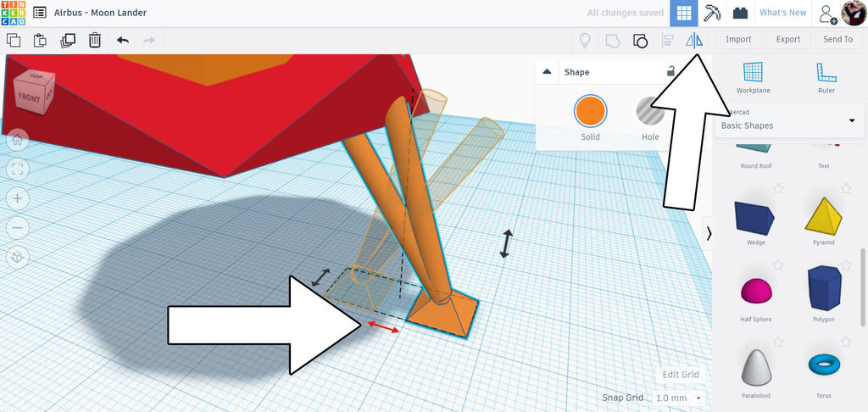868x412 pixels.
Task: Click the Duplicate and repeat icon
Action: pyautogui.click(x=68, y=40)
